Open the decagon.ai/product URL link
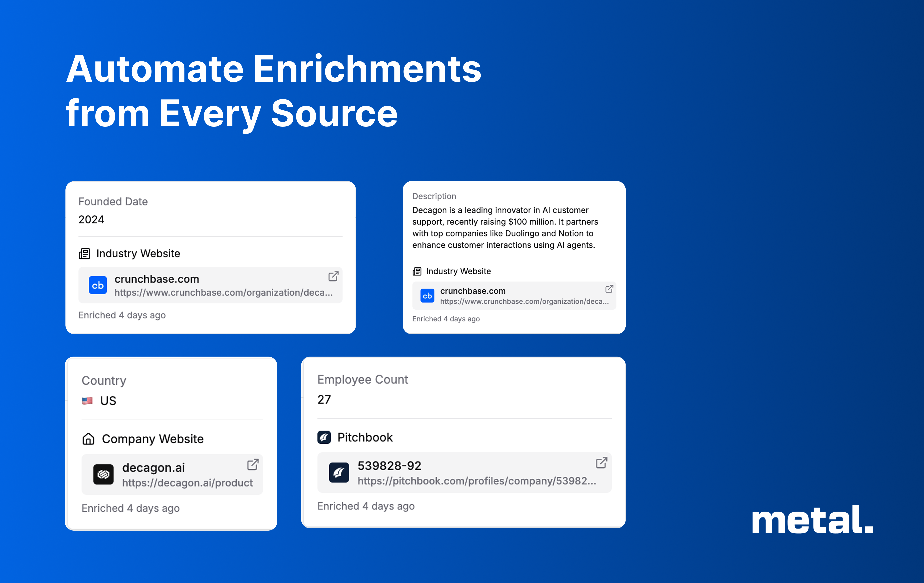The width and height of the screenshot is (924, 583). pos(187,483)
